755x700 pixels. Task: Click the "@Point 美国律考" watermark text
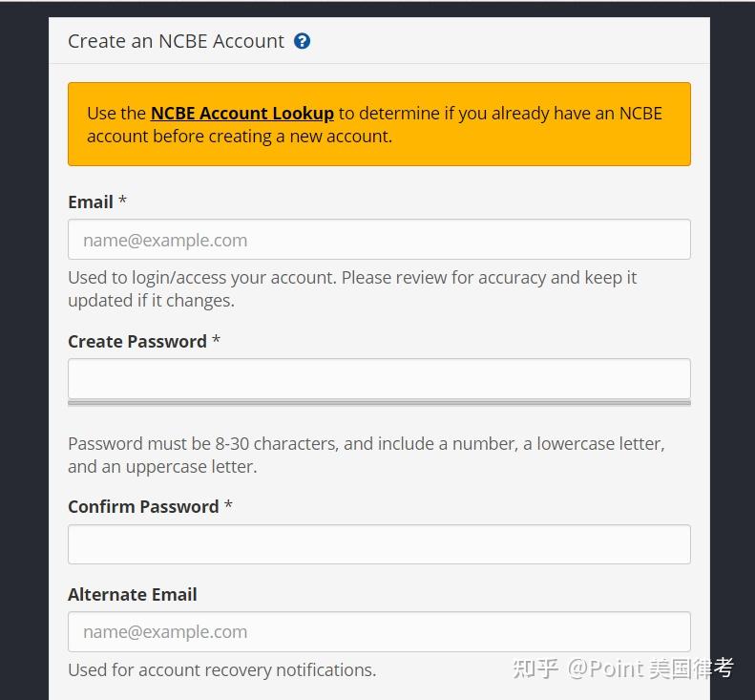(x=650, y=668)
